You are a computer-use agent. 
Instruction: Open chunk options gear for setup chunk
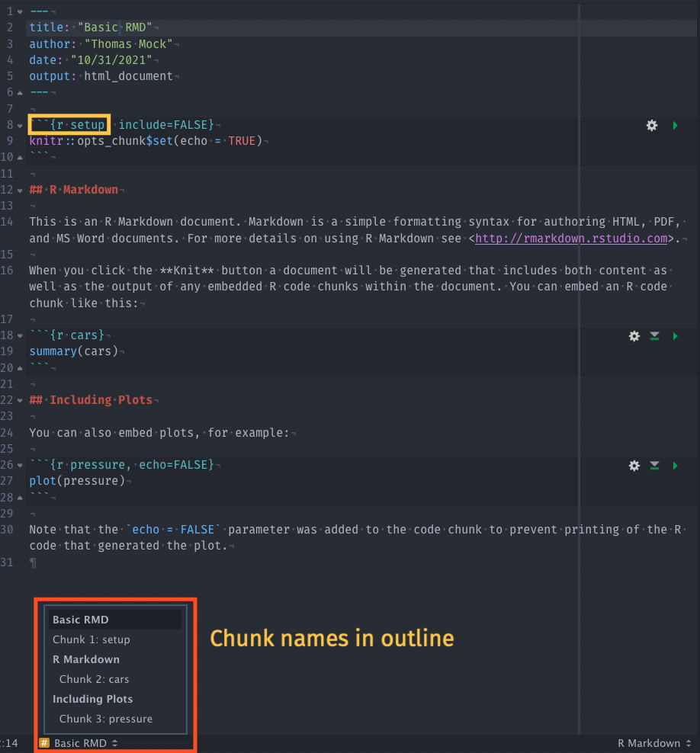pyautogui.click(x=651, y=125)
